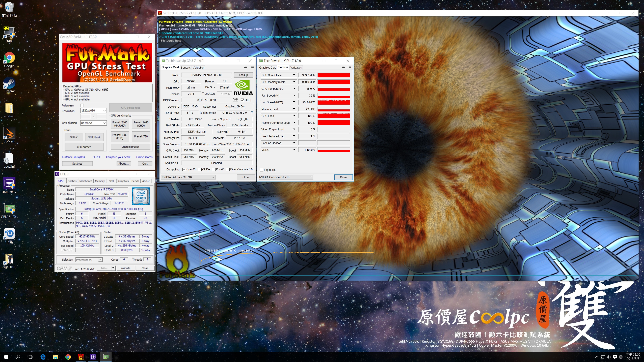Toggle the DirectCompute 5.0 checkbox

228,169
